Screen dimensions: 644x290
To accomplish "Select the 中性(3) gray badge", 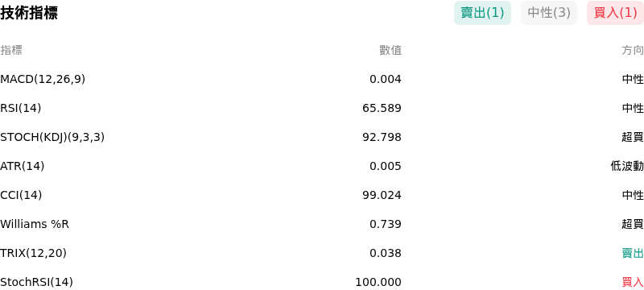I will pyautogui.click(x=549, y=13).
